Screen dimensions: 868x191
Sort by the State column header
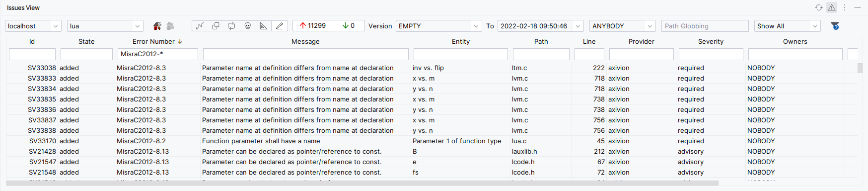(86, 41)
